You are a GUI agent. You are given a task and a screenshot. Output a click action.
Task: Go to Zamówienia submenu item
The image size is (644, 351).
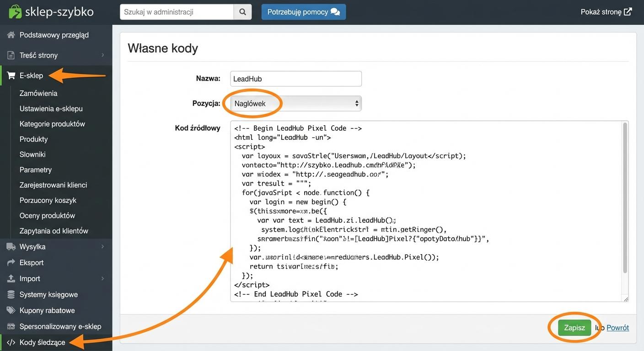pos(38,93)
